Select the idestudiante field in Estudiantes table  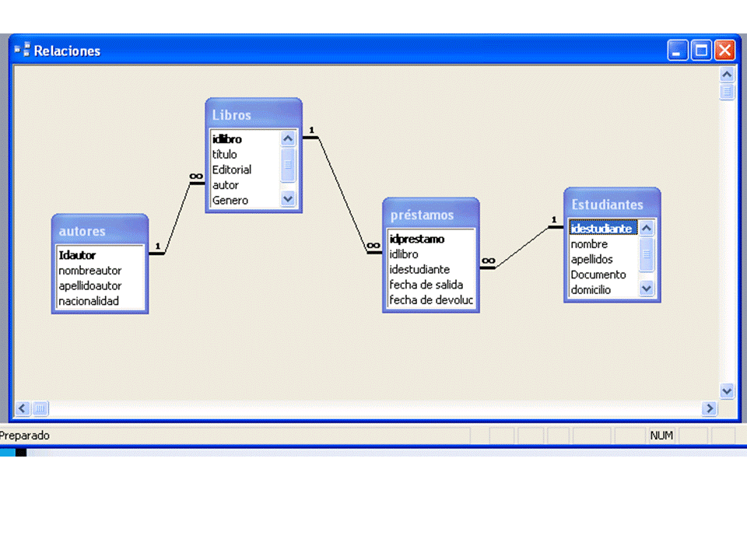pyautogui.click(x=603, y=228)
